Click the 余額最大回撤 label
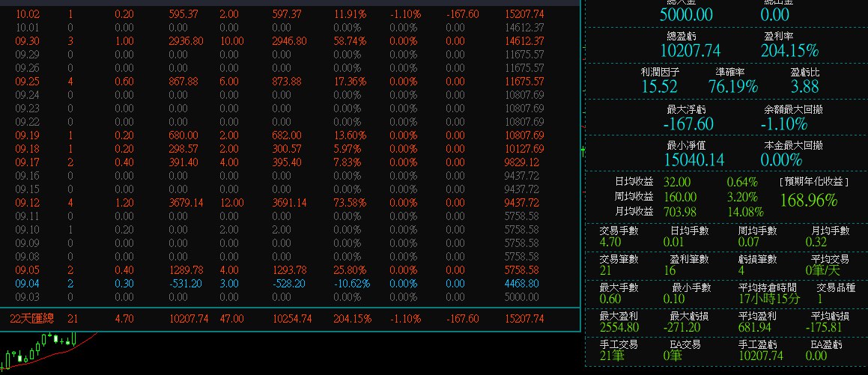Image resolution: width=868 pixels, height=375 pixels. 793,109
